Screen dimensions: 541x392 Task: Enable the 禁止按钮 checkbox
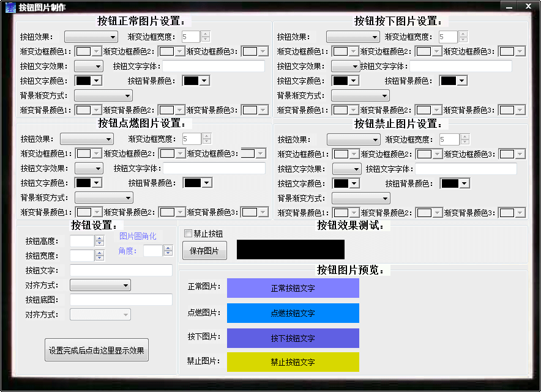pos(188,233)
